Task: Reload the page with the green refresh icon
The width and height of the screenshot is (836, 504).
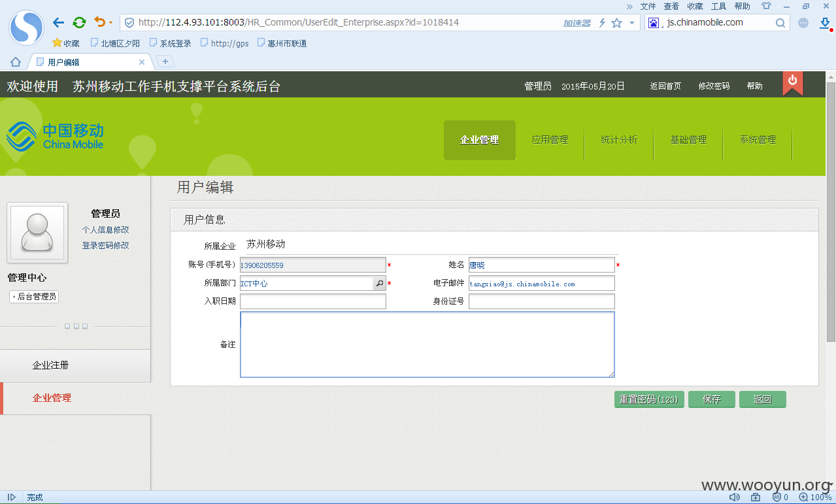Action: click(x=79, y=23)
